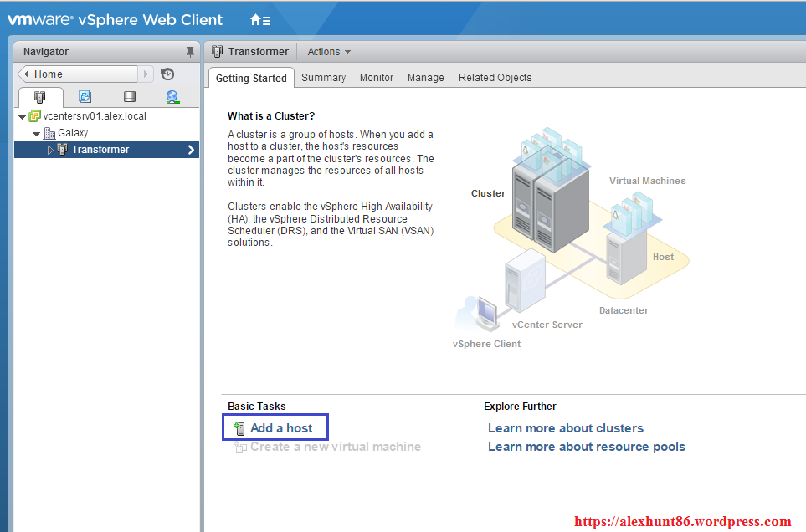
Task: Open the navigation history clock icon
Action: pos(167,74)
